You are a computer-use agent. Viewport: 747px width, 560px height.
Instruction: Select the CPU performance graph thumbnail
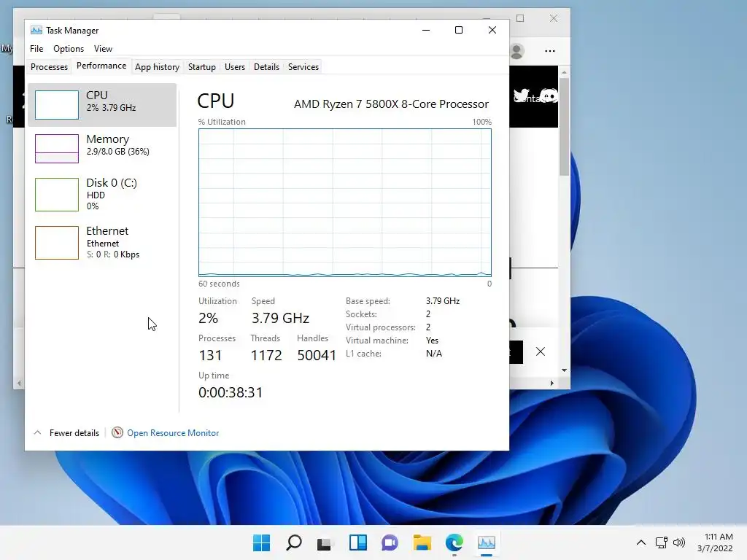(57, 105)
